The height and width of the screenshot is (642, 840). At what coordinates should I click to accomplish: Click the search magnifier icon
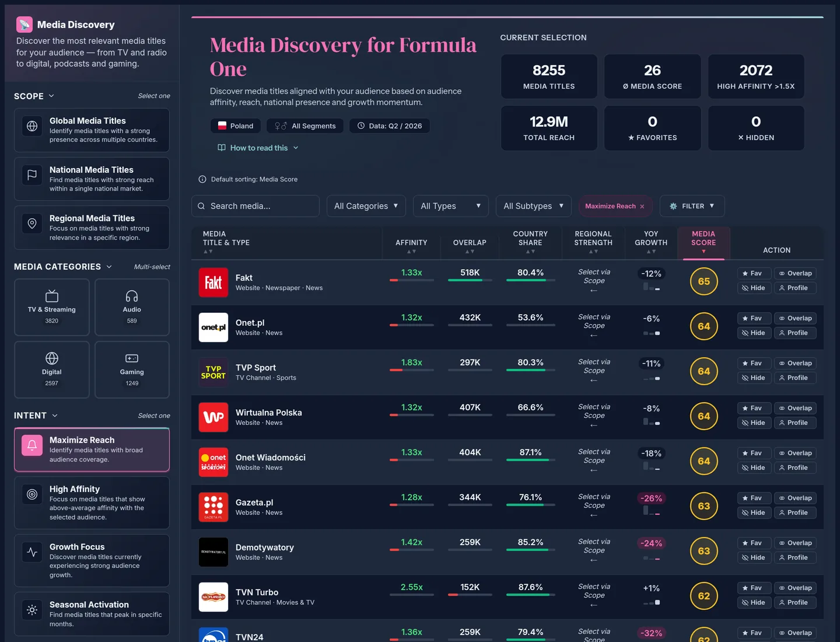pos(201,206)
